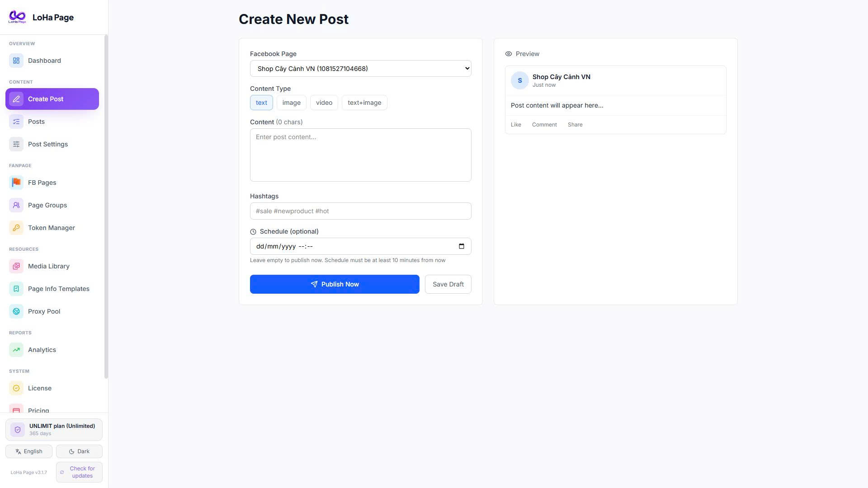868x488 pixels.
Task: Toggle Dark theme mode
Action: [x=79, y=451]
